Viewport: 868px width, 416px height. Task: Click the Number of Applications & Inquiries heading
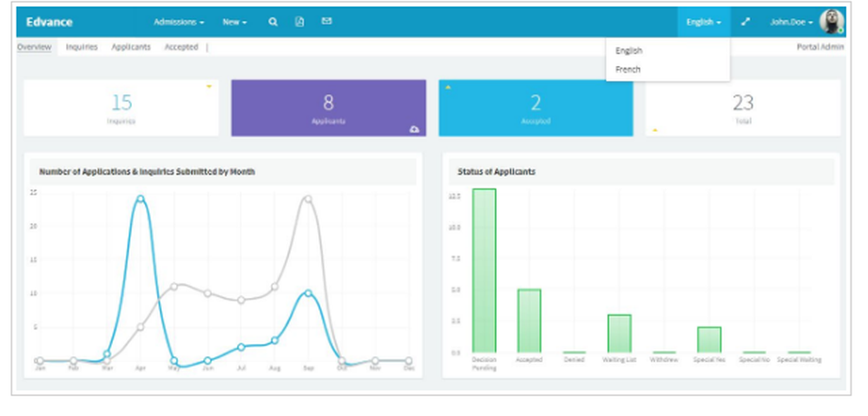pos(147,172)
